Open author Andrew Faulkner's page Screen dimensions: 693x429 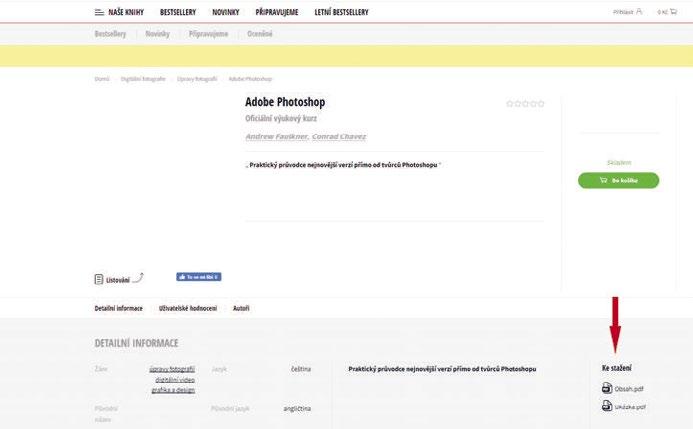[x=277, y=137]
